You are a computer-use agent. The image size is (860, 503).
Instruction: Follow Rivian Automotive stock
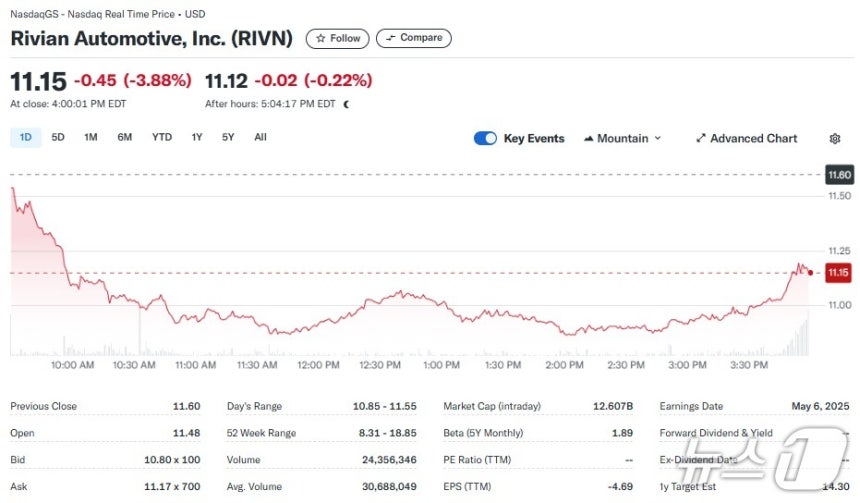(x=337, y=38)
